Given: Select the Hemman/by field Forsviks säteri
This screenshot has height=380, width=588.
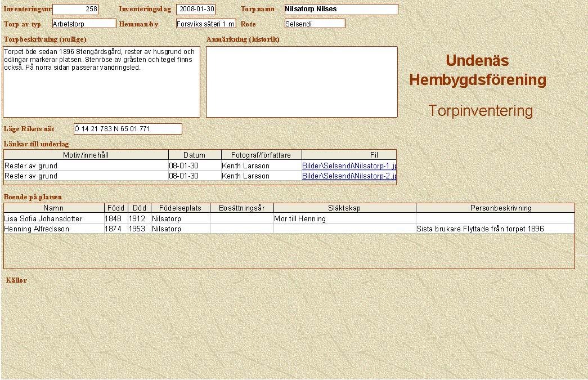Looking at the screenshot, I should click(206, 24).
